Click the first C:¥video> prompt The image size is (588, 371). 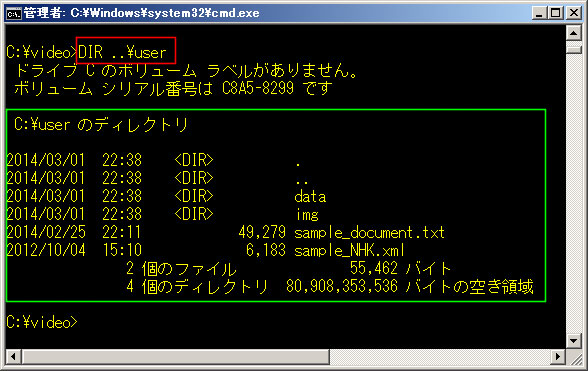point(42,52)
